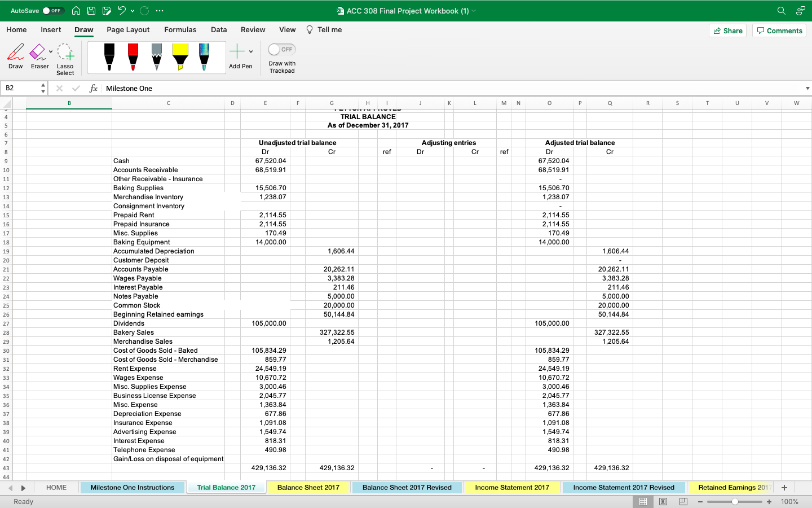Select the Eraser tool
The width and height of the screenshot is (812, 508).
pyautogui.click(x=39, y=55)
